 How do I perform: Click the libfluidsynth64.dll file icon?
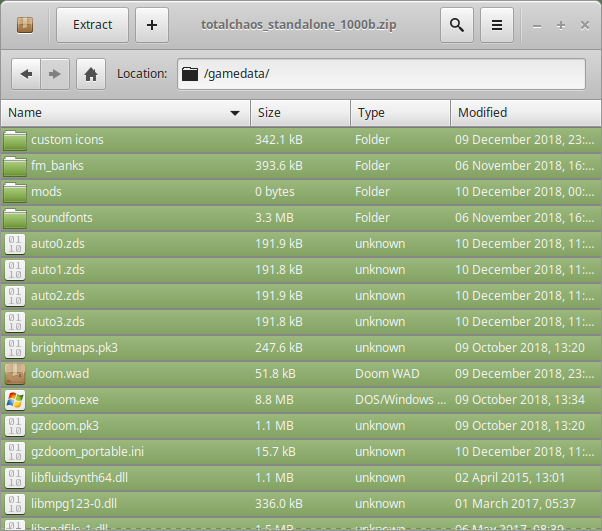(x=15, y=478)
